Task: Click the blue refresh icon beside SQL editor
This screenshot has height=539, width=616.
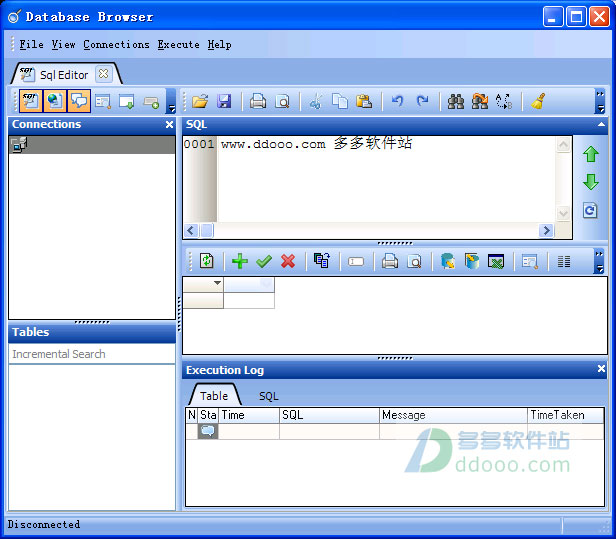Action: pos(590,211)
